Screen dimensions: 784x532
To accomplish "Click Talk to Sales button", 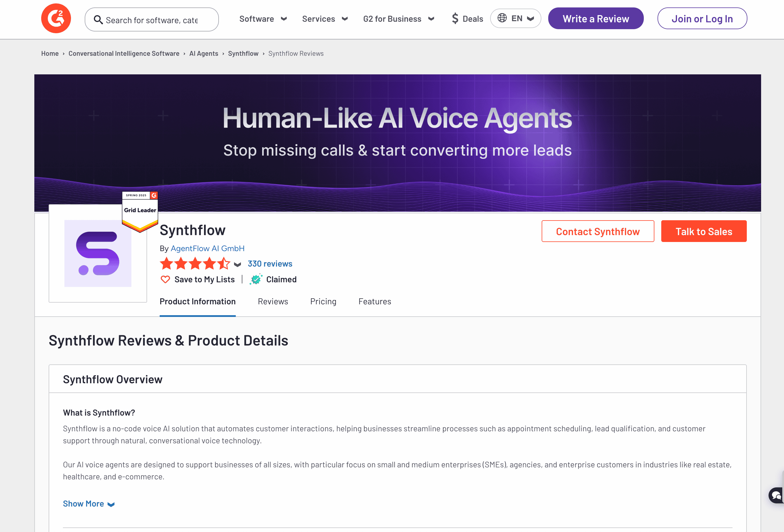I will pyautogui.click(x=704, y=231).
